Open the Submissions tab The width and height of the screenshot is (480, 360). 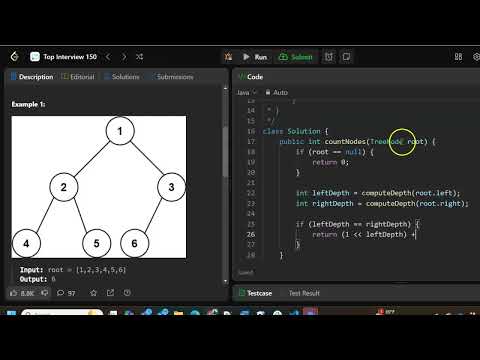point(172,77)
